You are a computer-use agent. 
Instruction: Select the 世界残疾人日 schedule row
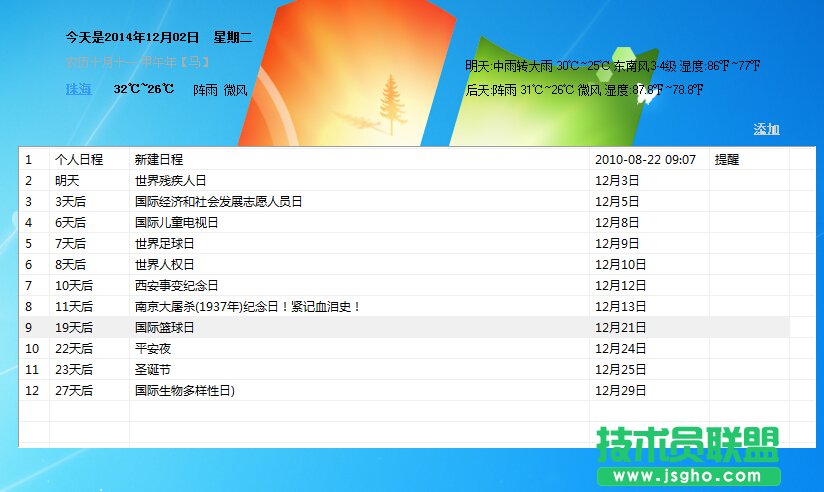(170, 181)
